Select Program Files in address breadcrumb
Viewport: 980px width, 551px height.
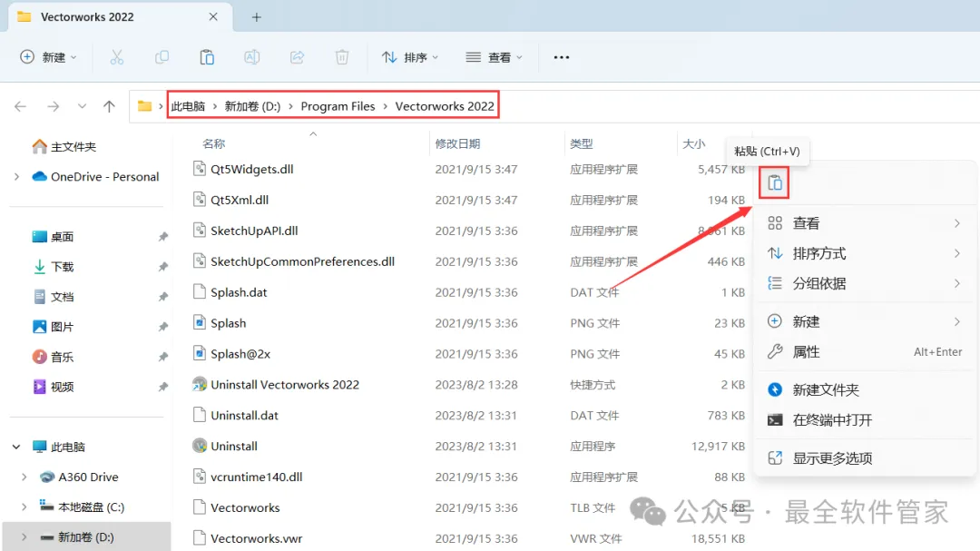[x=338, y=106]
